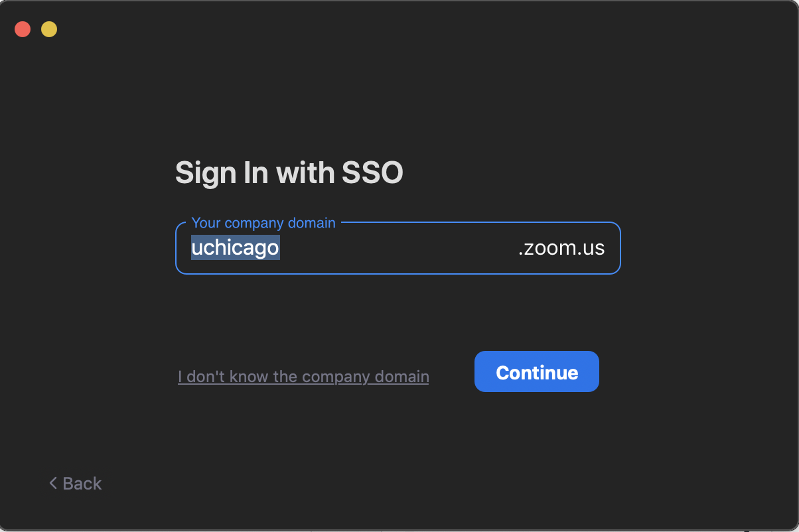Click the word "Continue" on the blue button
Screen dimensions: 799x532
537,372
